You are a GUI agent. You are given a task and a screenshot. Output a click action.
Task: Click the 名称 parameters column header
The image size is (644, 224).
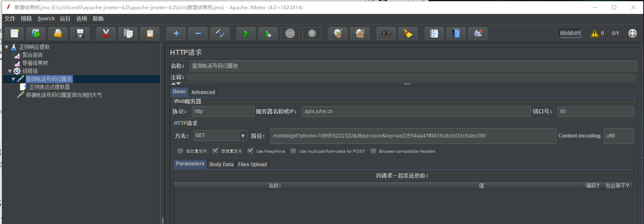276,186
